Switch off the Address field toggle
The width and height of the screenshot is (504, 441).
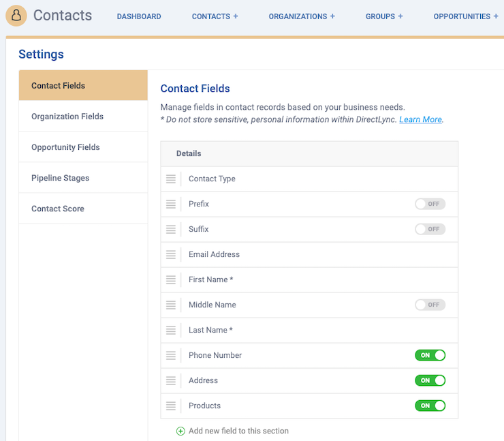click(x=430, y=380)
